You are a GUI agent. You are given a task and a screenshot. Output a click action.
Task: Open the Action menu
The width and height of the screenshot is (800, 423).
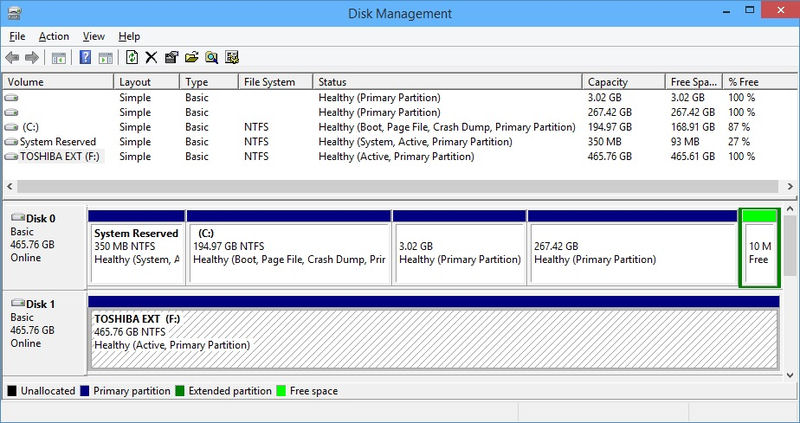54,37
